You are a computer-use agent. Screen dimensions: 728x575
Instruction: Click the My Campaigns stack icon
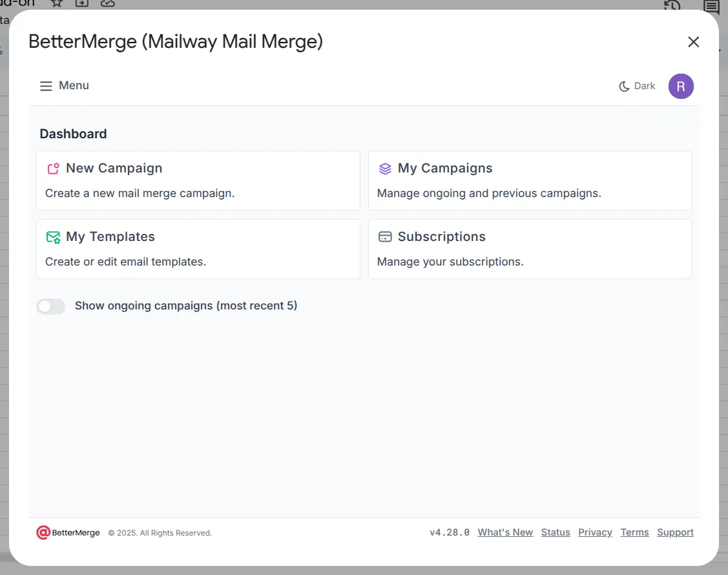[x=386, y=168]
